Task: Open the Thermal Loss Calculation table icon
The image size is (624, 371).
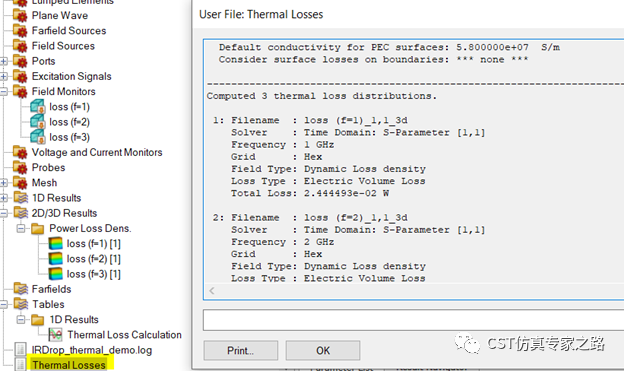Action: tap(55, 335)
